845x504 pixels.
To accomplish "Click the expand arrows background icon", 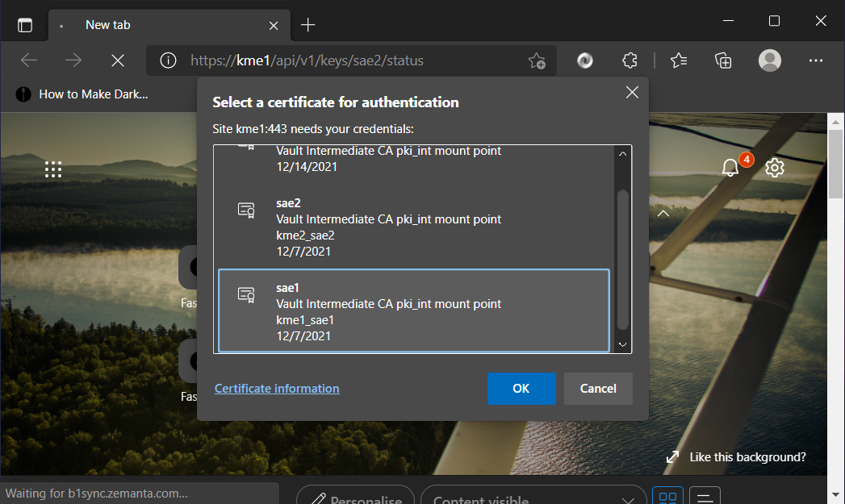I will tap(672, 457).
